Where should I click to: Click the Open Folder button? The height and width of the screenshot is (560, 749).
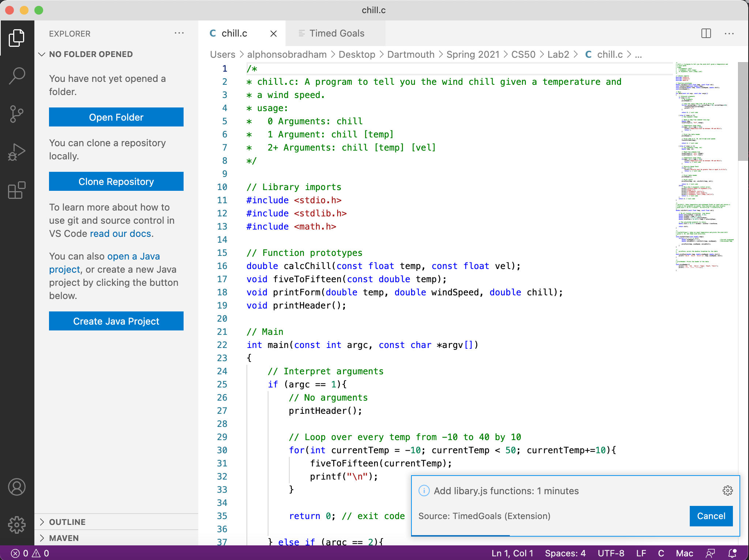click(x=116, y=117)
